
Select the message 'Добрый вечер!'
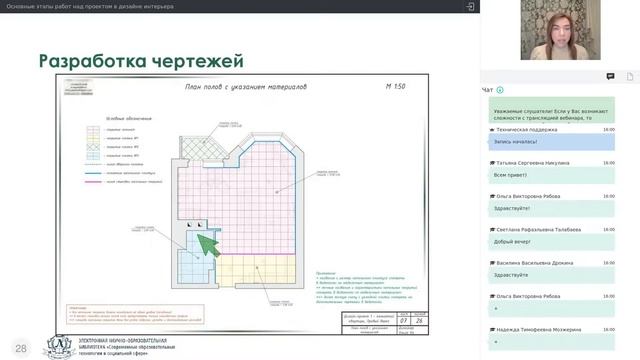click(552, 242)
